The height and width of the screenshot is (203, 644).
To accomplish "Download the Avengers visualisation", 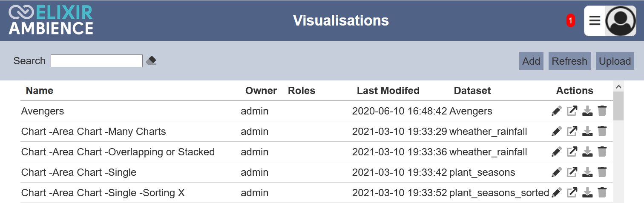I will (587, 111).
